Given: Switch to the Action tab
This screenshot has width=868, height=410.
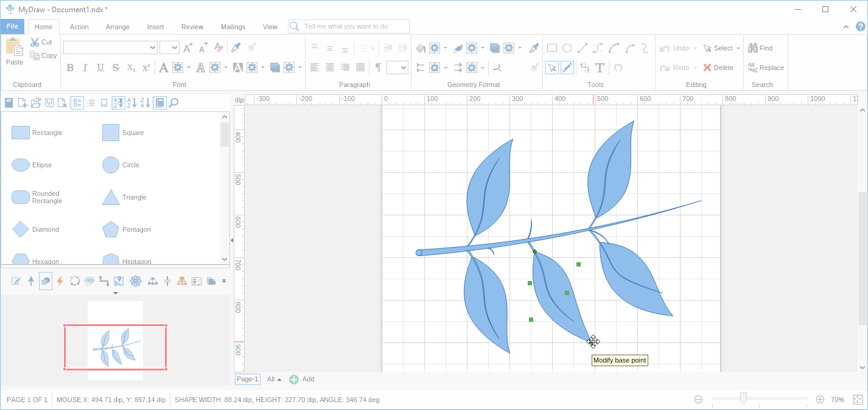Looking at the screenshot, I should 79,27.
